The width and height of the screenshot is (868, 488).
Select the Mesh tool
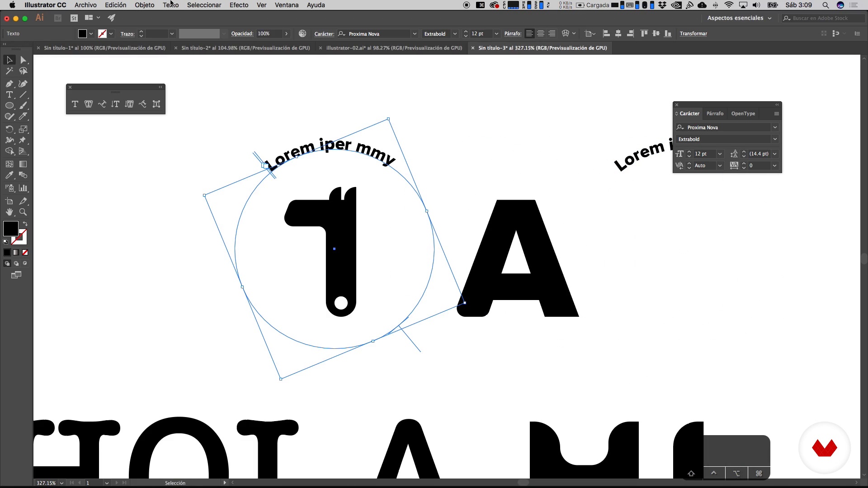point(9,164)
